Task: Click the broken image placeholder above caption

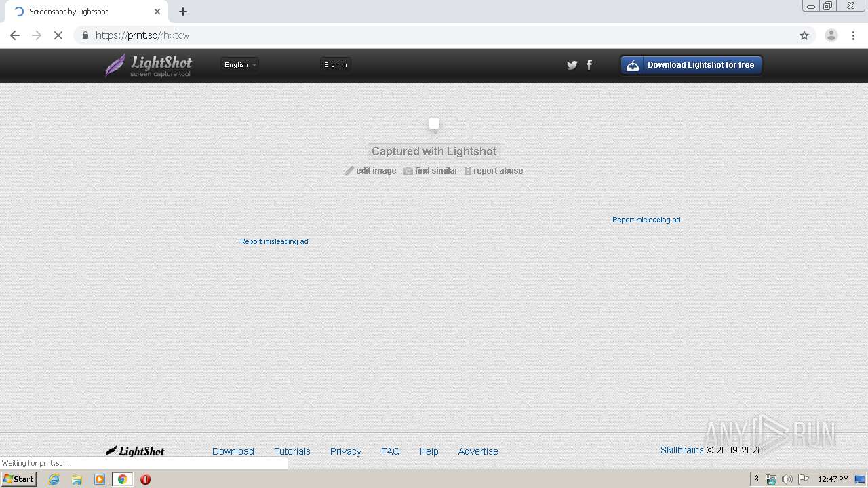Action: click(434, 124)
